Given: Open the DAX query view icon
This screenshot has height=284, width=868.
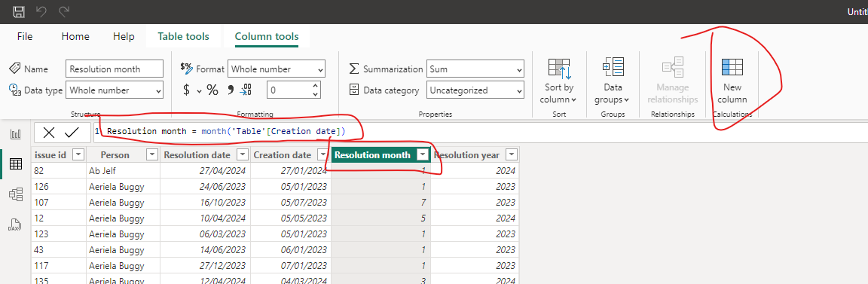Looking at the screenshot, I should [x=16, y=224].
